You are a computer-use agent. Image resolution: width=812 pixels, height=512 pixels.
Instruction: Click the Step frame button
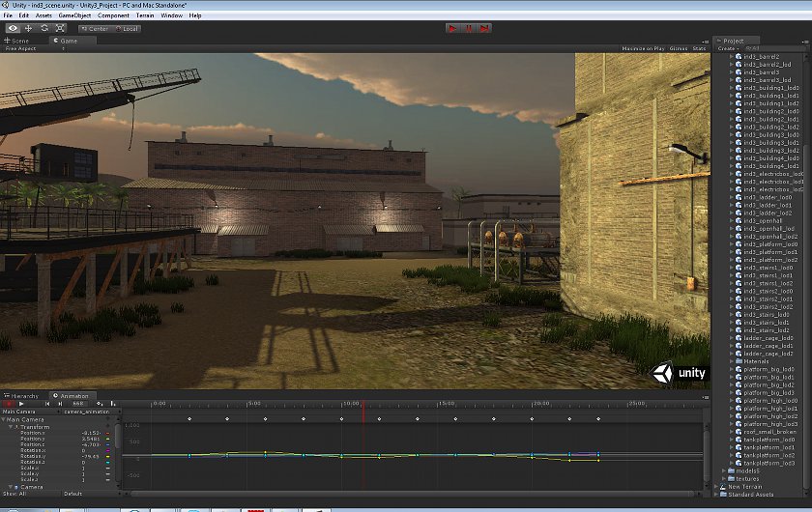coord(484,28)
